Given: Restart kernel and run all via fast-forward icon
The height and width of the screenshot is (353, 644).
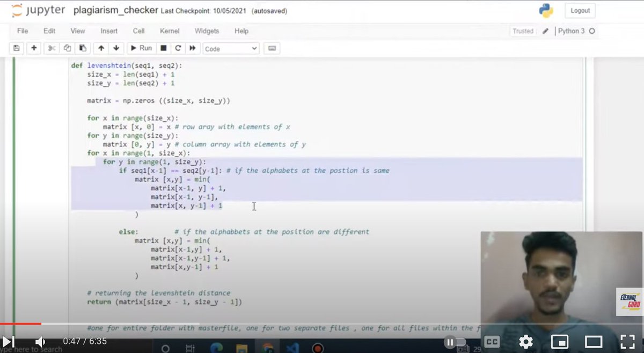Looking at the screenshot, I should pos(192,48).
